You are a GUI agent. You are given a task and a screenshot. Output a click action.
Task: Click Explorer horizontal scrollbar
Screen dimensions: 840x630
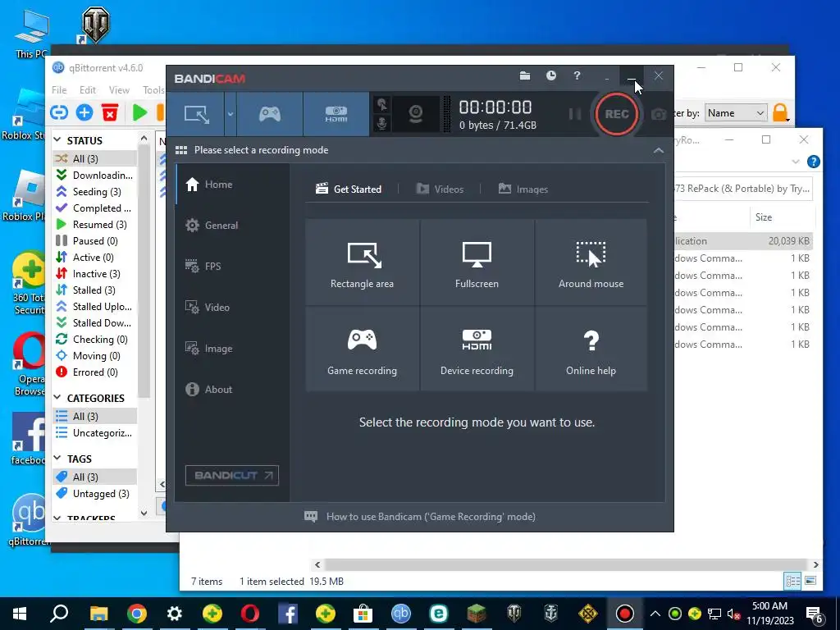[x=566, y=564]
